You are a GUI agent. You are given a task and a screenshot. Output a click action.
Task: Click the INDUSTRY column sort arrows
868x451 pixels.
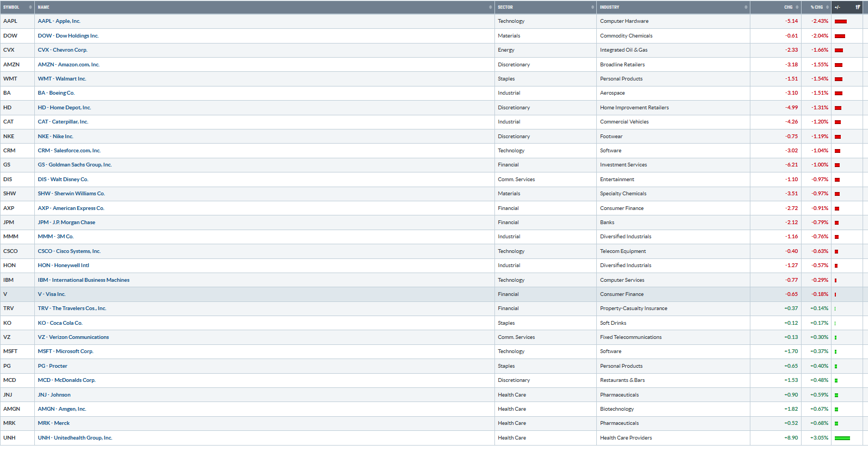[746, 7]
